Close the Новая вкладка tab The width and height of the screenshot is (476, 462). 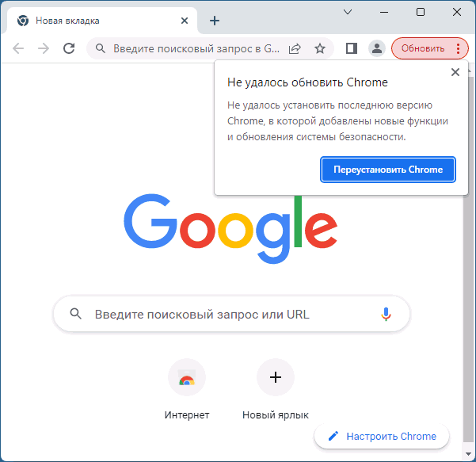[x=185, y=21]
